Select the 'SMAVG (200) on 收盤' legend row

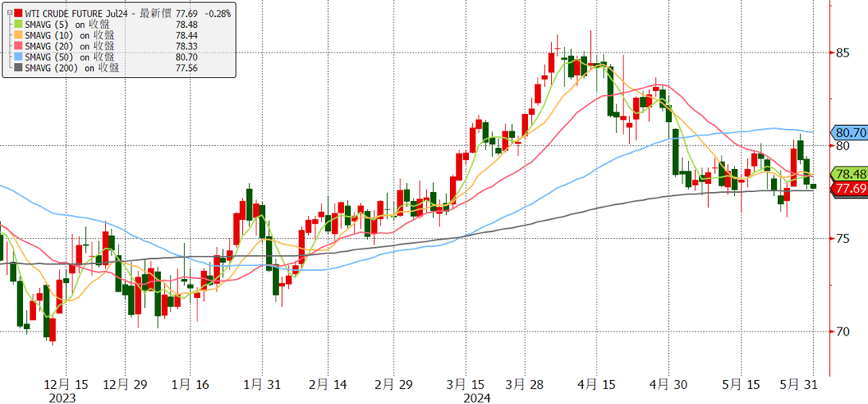tap(72, 69)
